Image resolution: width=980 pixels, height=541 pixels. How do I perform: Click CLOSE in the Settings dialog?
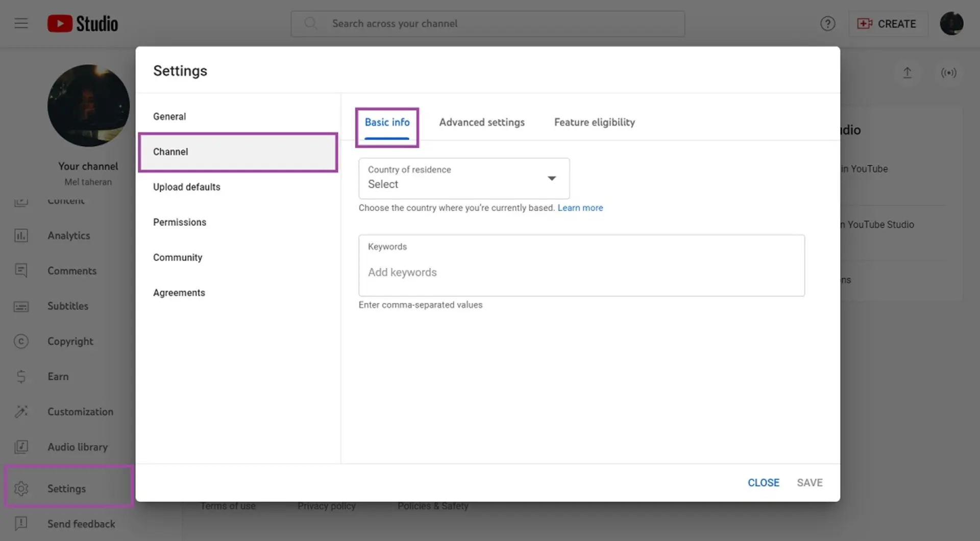pos(764,483)
